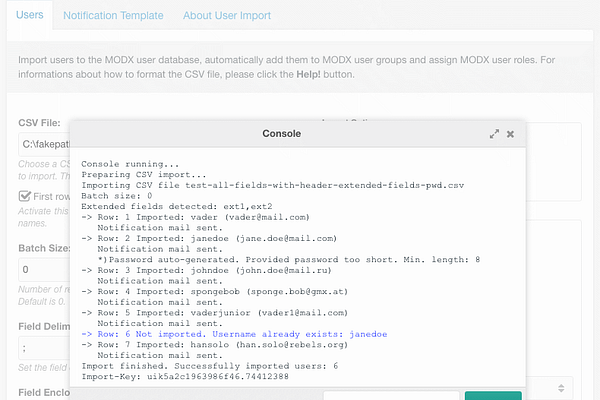Image resolution: width=600 pixels, height=400 pixels.
Task: Click the 'Importing CSV file' console line
Action: (272, 185)
